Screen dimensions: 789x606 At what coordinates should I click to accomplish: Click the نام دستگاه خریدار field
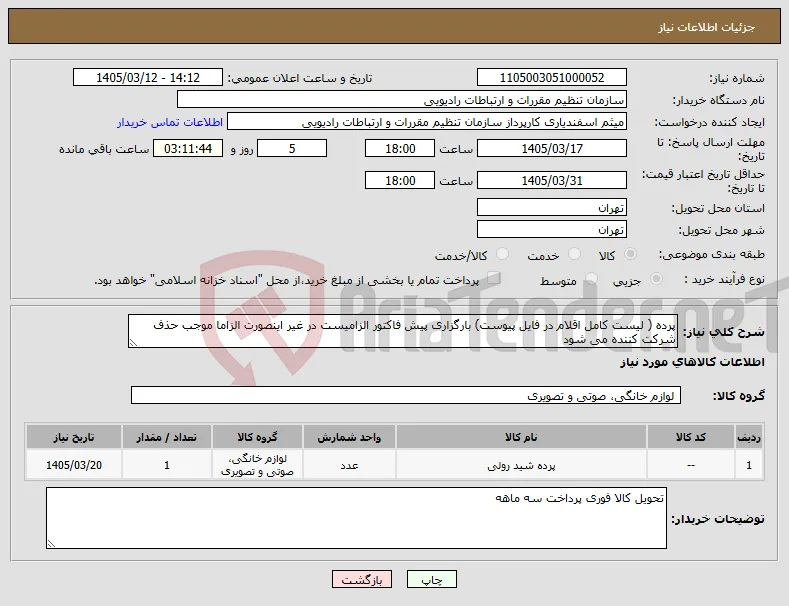click(402, 100)
